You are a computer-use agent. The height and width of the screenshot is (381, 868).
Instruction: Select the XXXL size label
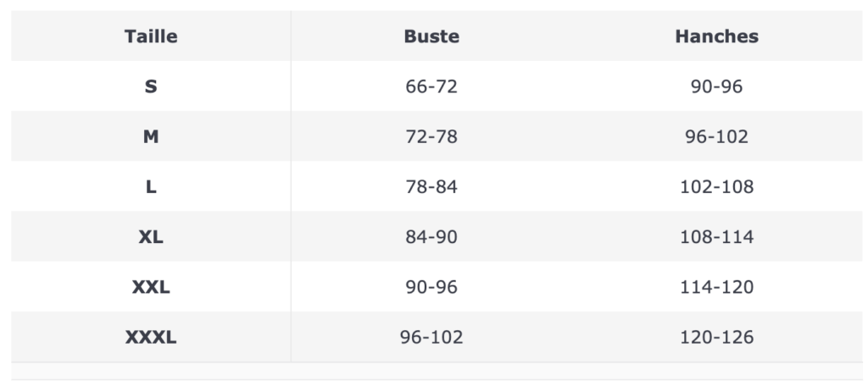pyautogui.click(x=151, y=337)
